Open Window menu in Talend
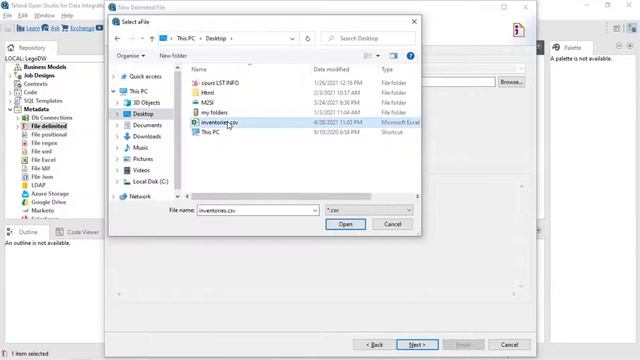This screenshot has width=640, height=360. (44, 16)
